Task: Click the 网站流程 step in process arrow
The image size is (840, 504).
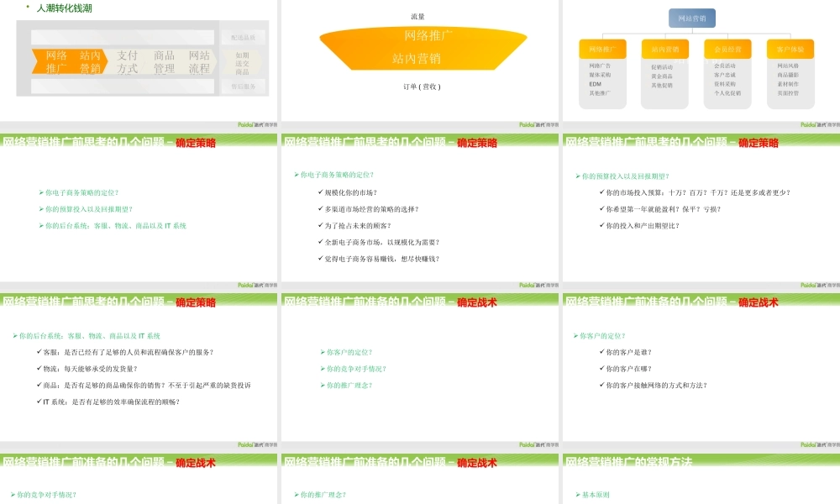Action: [199, 62]
